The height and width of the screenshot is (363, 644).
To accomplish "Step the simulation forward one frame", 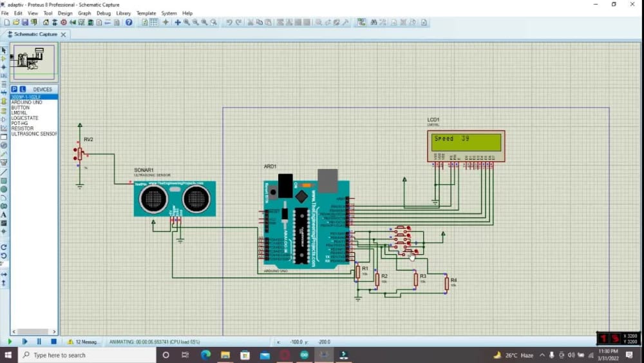I will pos(24,342).
